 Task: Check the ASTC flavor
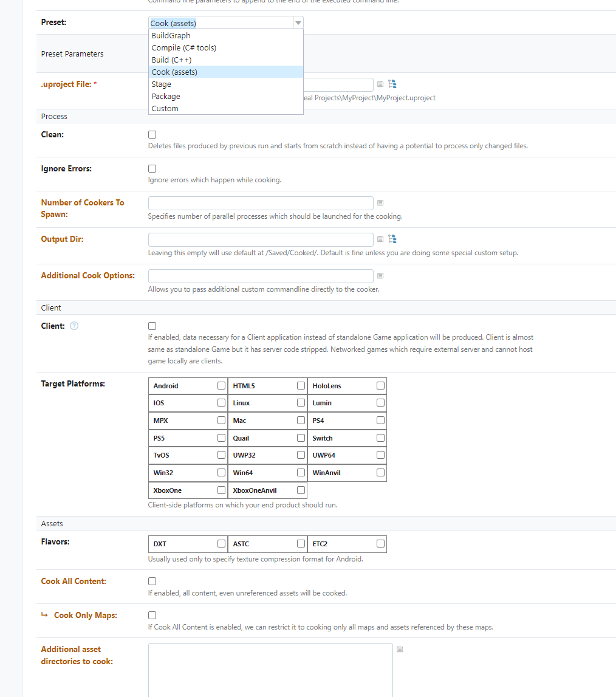pyautogui.click(x=301, y=544)
